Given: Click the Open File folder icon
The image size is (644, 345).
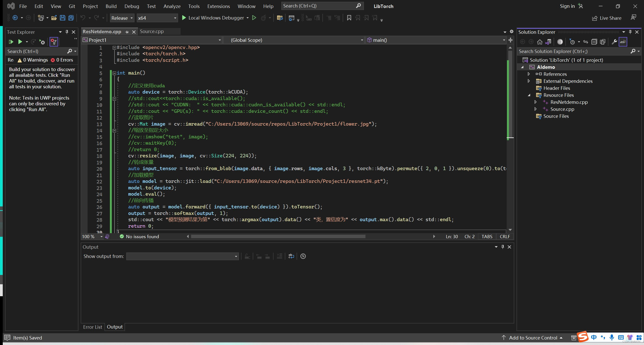Looking at the screenshot, I should click(x=54, y=18).
